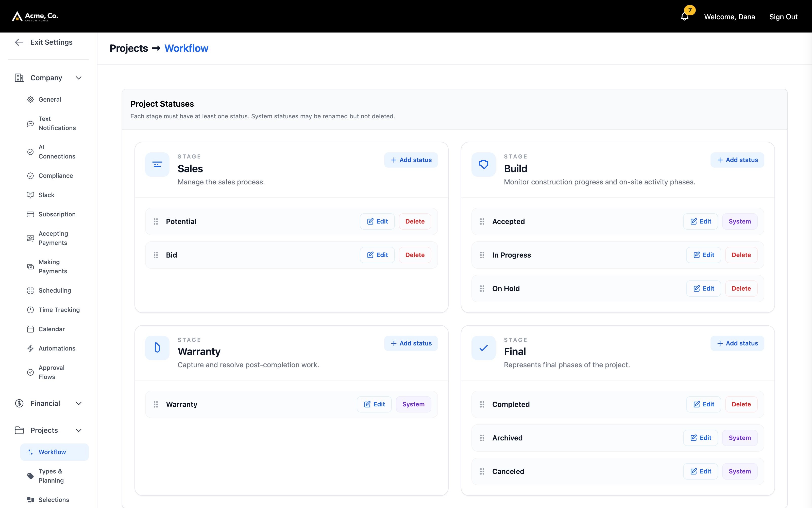Grab the drag handle for Archived

pos(482,438)
